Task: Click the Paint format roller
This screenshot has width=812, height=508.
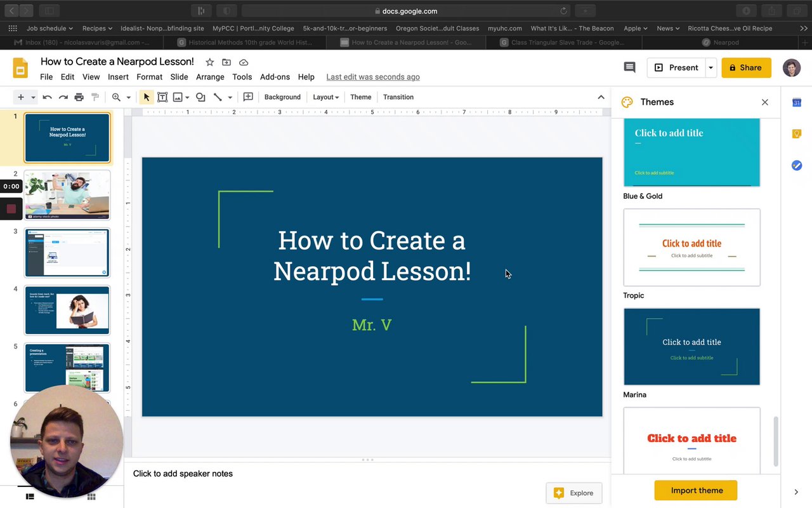Action: pos(95,97)
